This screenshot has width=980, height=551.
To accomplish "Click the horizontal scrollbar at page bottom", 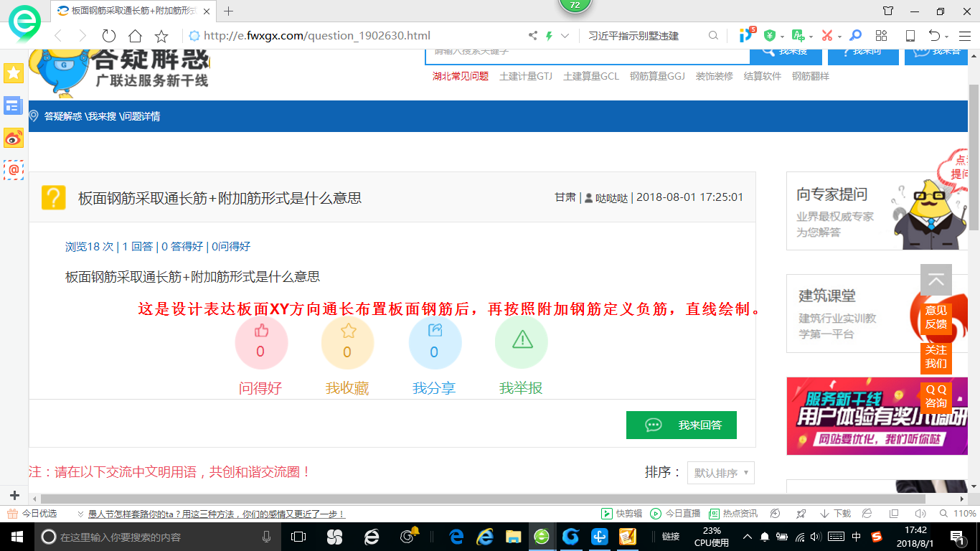I will [483, 499].
